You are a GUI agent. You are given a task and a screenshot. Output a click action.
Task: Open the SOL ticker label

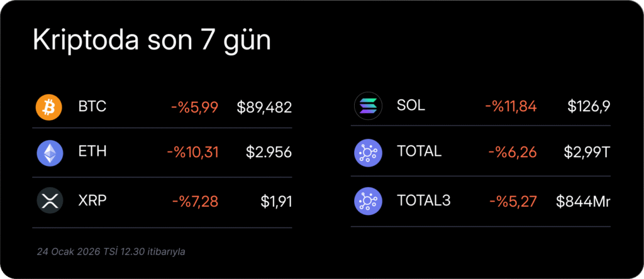(x=411, y=106)
